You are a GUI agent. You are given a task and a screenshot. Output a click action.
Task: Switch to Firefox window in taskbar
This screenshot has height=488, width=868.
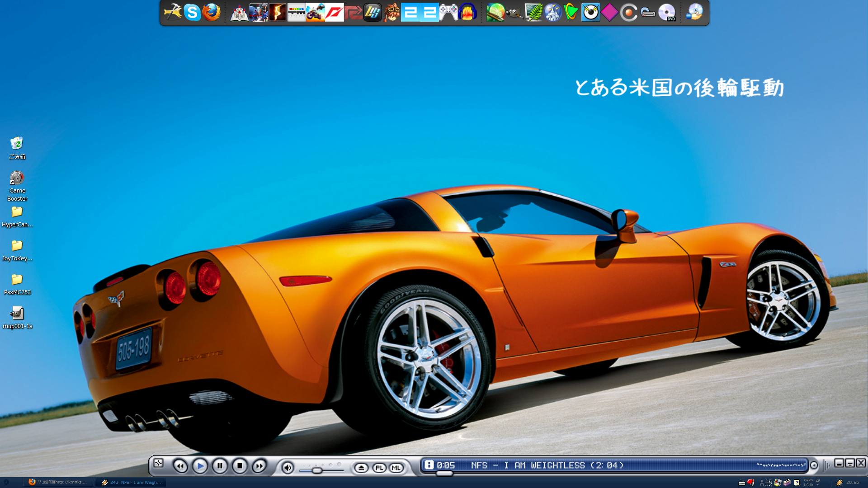(x=59, y=482)
